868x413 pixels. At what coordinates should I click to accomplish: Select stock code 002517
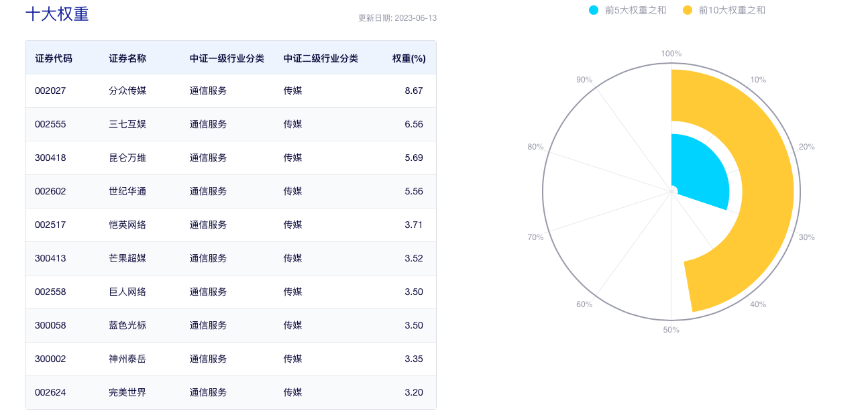pos(50,225)
